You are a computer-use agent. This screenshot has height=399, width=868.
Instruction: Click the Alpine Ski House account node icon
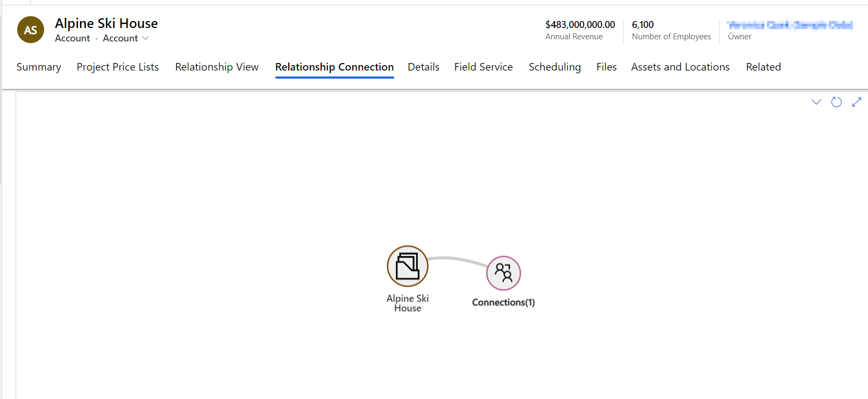coord(408,266)
